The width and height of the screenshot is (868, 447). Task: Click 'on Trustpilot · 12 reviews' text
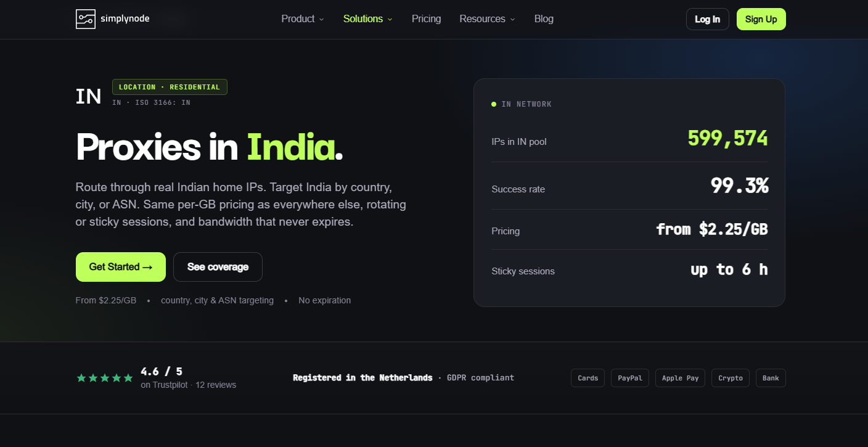click(188, 385)
